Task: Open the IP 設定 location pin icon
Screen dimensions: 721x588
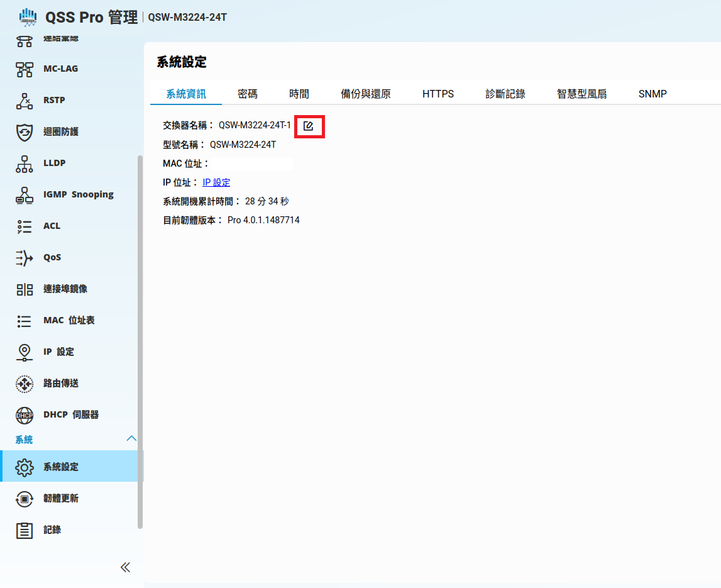Action: pos(25,352)
